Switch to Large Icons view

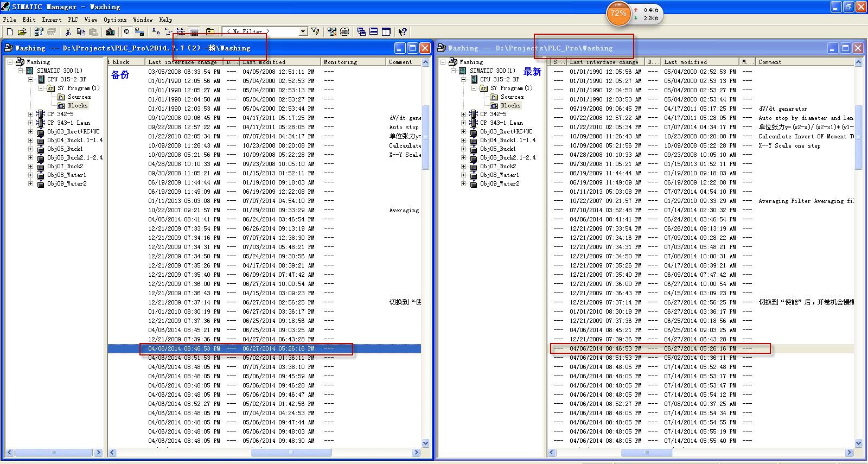click(x=156, y=32)
